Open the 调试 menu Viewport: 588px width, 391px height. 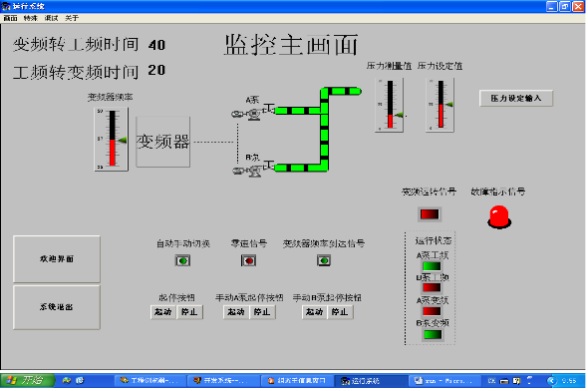coord(51,18)
